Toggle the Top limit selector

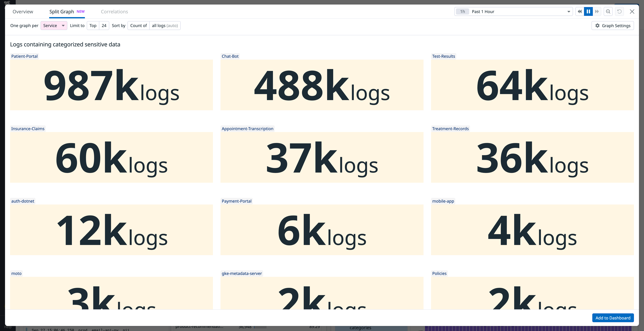point(93,25)
